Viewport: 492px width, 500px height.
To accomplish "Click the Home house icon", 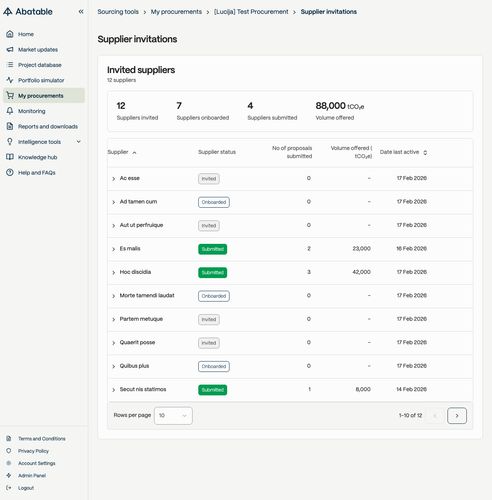I will 10,34.
